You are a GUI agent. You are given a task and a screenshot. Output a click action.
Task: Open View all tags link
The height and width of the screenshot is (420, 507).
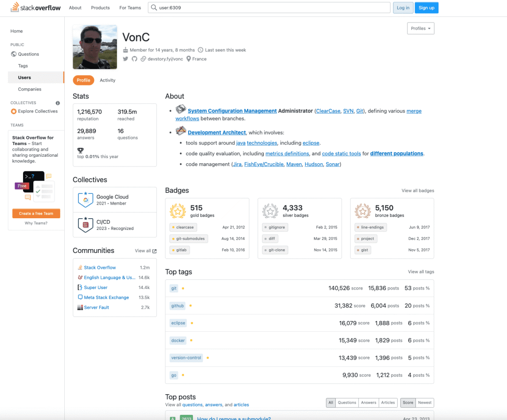tap(421, 272)
